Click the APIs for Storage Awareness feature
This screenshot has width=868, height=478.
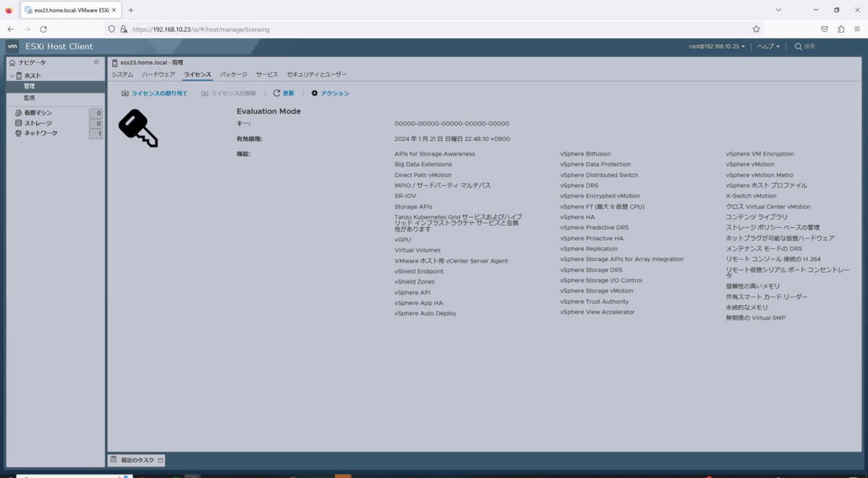[435, 154]
